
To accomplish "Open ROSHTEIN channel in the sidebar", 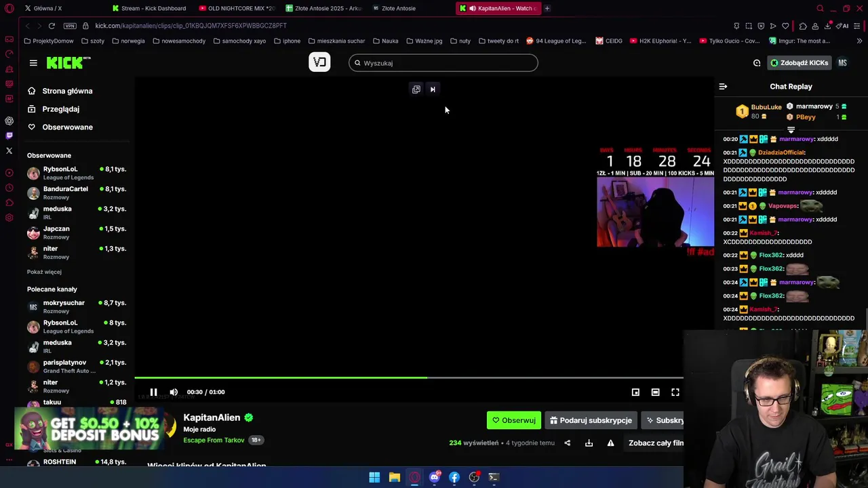I will [77, 462].
